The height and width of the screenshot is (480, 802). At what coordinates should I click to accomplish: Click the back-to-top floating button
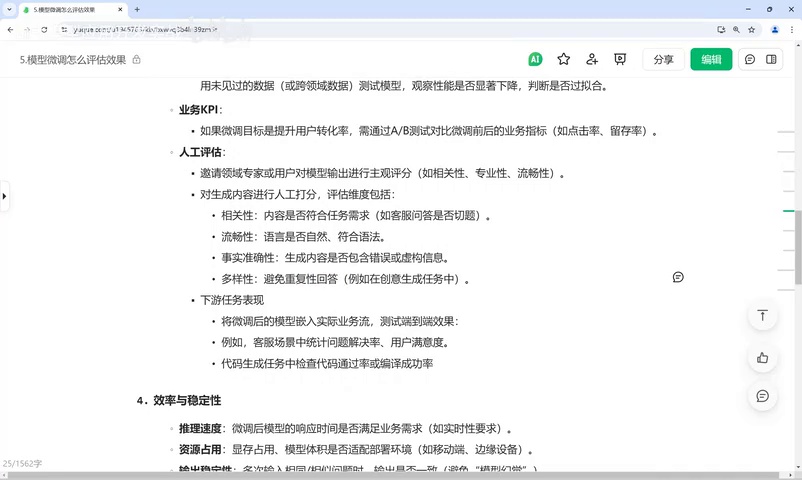(762, 316)
